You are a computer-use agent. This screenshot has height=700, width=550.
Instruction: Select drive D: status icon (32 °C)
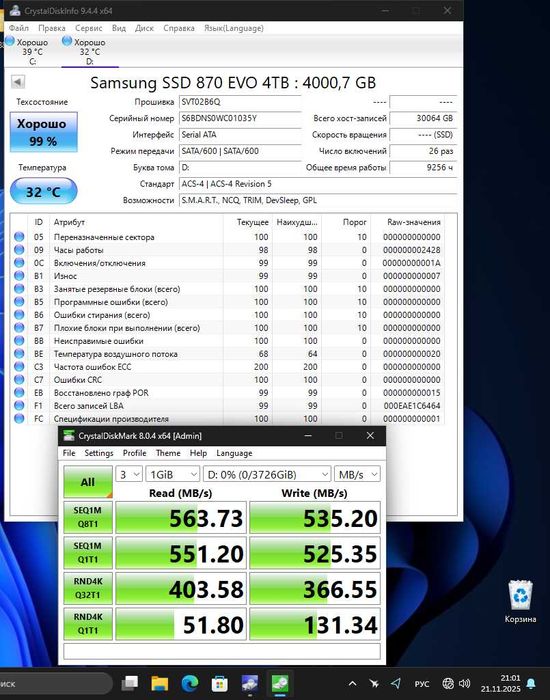pyautogui.click(x=67, y=42)
